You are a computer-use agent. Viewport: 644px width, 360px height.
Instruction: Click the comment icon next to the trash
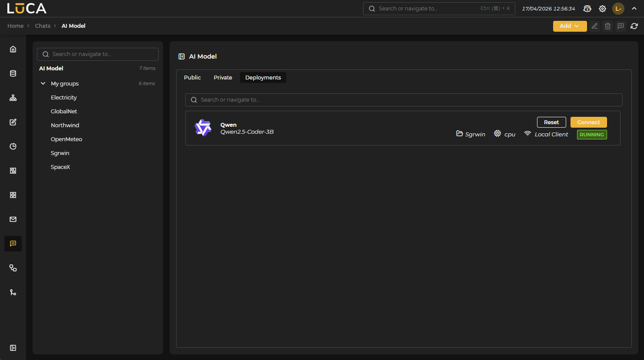pyautogui.click(x=621, y=26)
